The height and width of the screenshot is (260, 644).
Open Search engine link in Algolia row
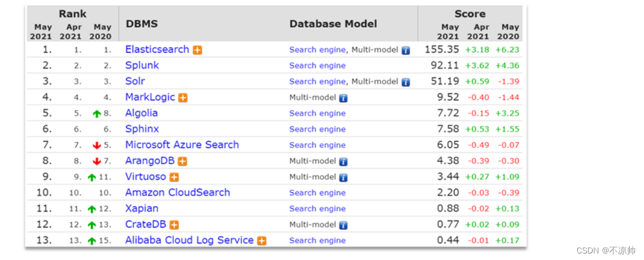point(318,113)
